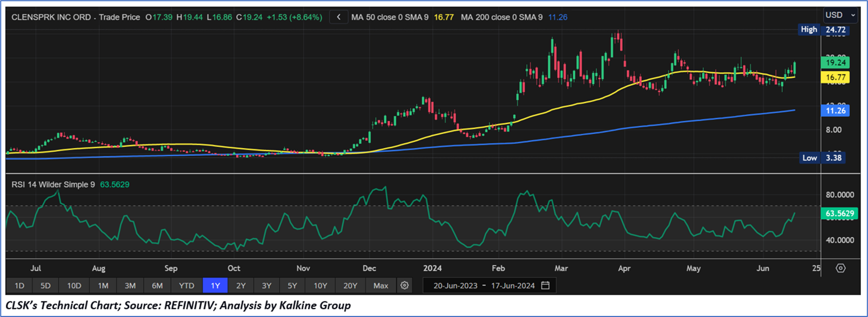Select the Max time range
This screenshot has height=317, width=868.
coord(381,286)
